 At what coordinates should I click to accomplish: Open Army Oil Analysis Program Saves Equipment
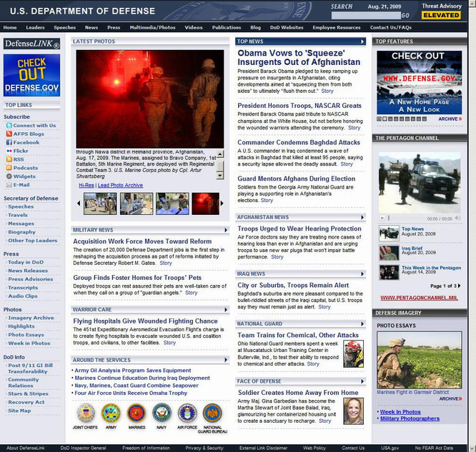pyautogui.click(x=133, y=371)
